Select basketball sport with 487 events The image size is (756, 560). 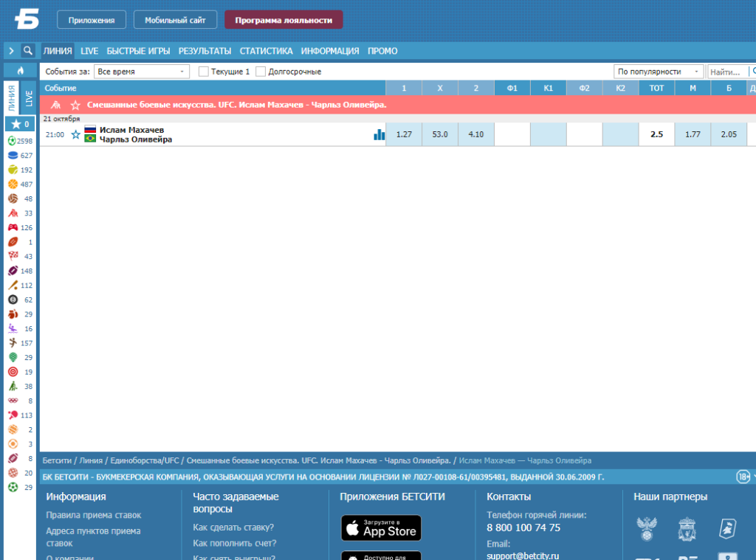click(20, 184)
